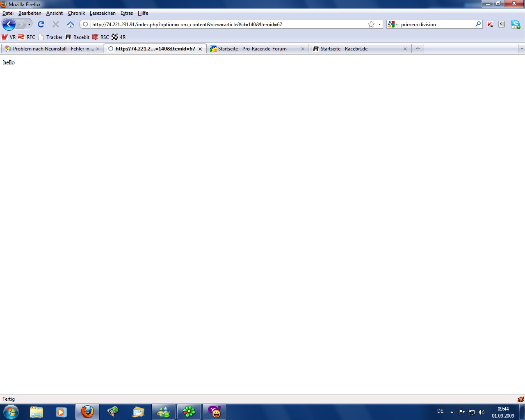Open the search engine selector dropdown
Image resolution: width=525 pixels, height=420 pixels.
[393, 24]
